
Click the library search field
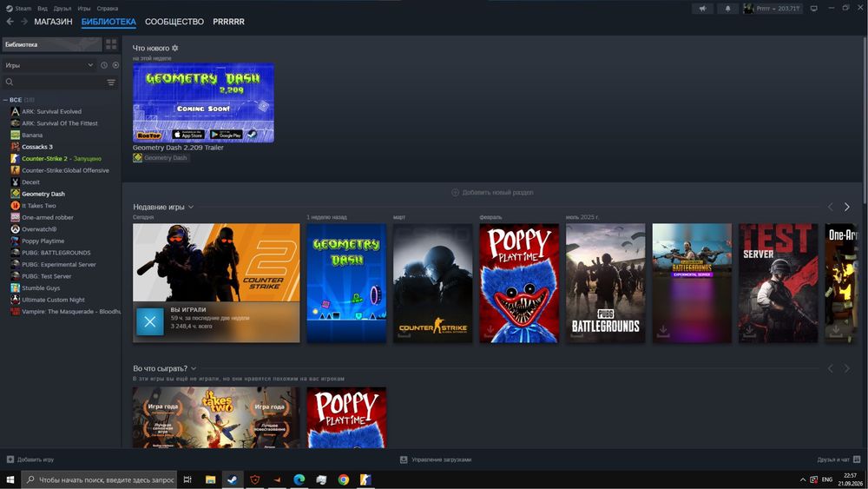tap(54, 82)
